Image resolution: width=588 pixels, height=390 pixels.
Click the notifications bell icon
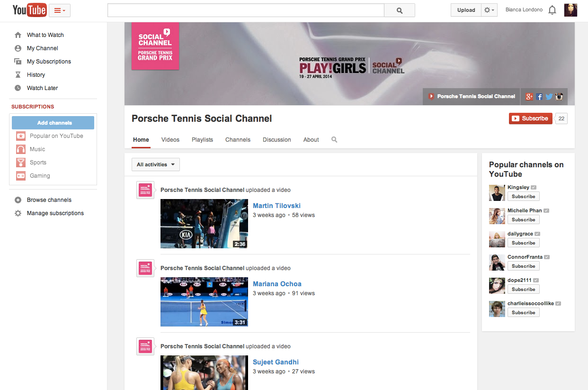pos(552,10)
